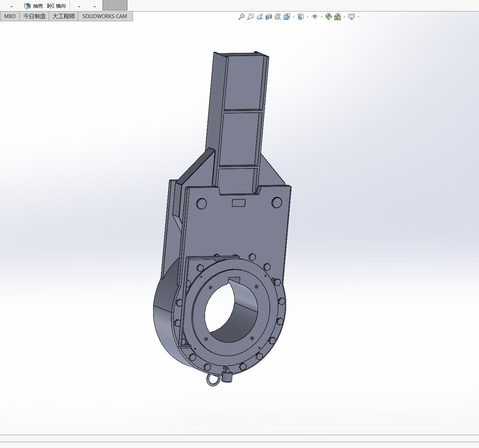Expand the View Settings dropdown arrow
Screen dimensions: 479x448
tap(359, 17)
